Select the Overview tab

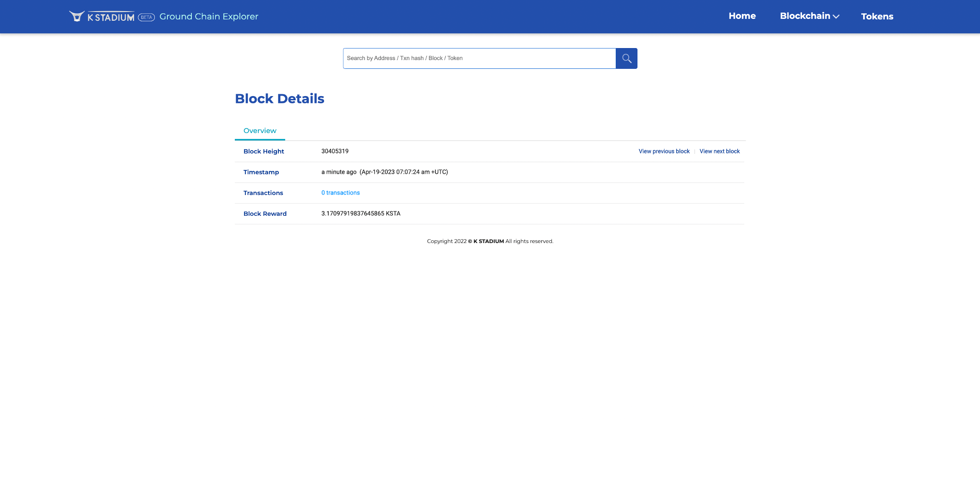pyautogui.click(x=260, y=131)
